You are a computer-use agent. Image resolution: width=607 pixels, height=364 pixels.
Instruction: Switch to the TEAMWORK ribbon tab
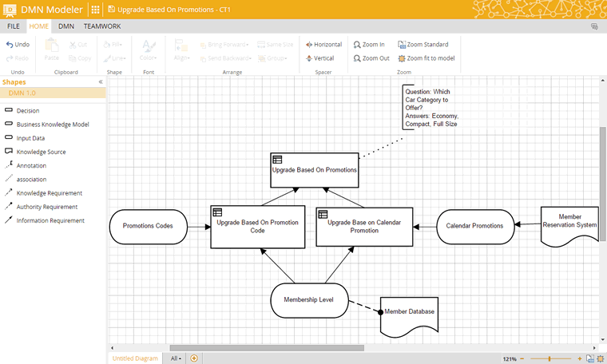[102, 26]
